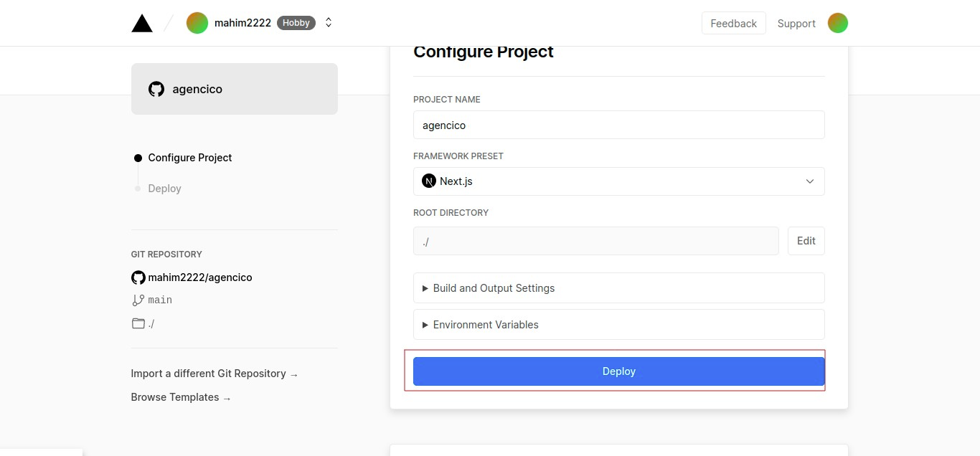980x456 pixels.
Task: Click the user profile avatar beside Support
Action: [838, 23]
